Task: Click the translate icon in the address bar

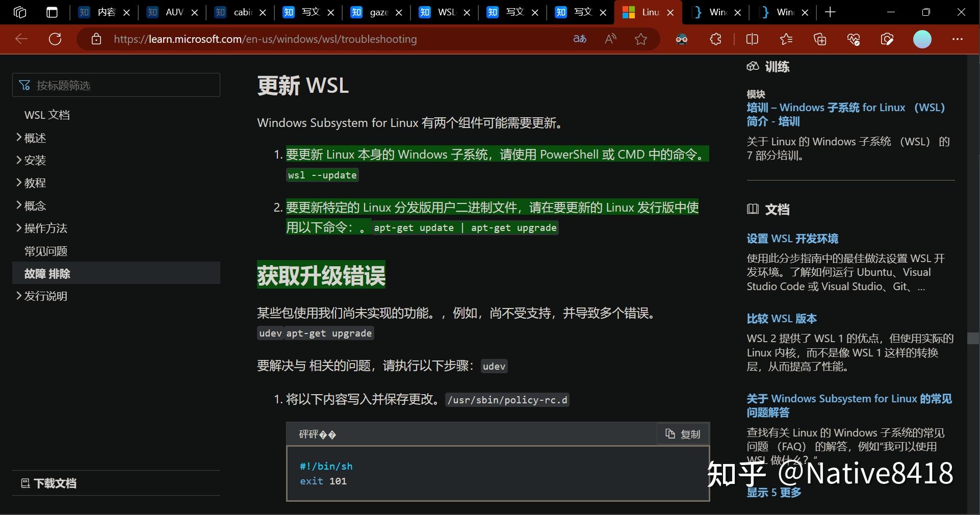Action: pos(580,39)
